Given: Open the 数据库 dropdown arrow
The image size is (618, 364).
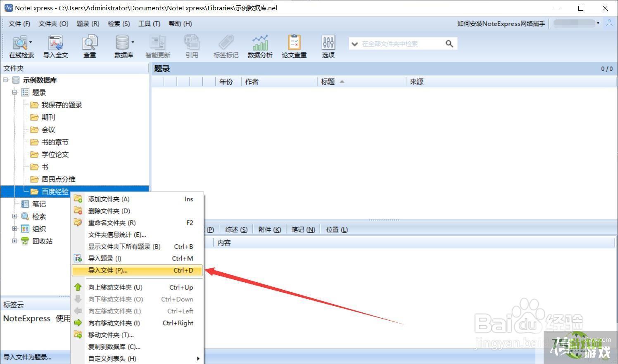Looking at the screenshot, I should (133, 42).
